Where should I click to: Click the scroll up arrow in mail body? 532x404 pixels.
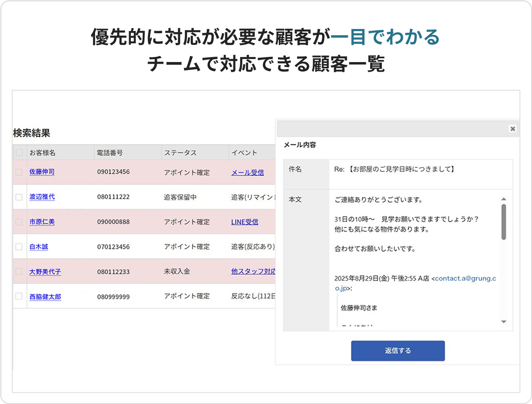pos(503,199)
